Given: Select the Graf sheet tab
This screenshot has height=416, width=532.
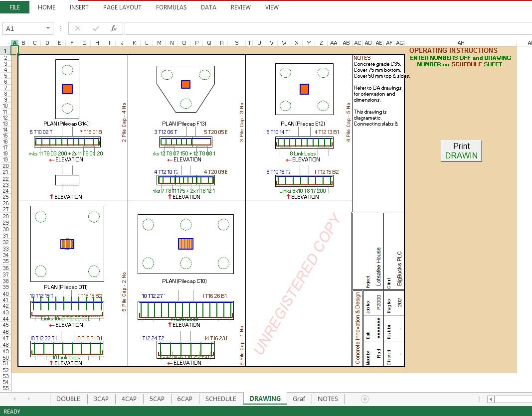Looking at the screenshot, I should (x=299, y=399).
